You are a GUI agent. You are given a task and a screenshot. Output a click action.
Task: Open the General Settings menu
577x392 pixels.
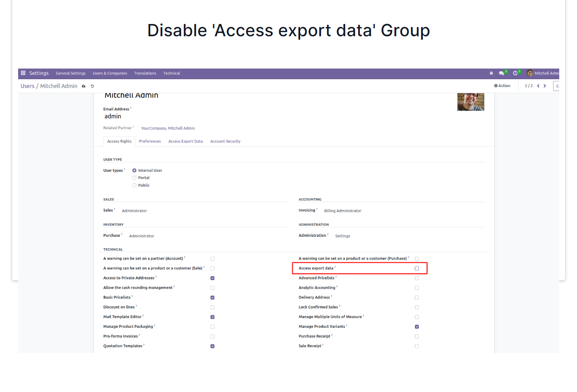[71, 73]
